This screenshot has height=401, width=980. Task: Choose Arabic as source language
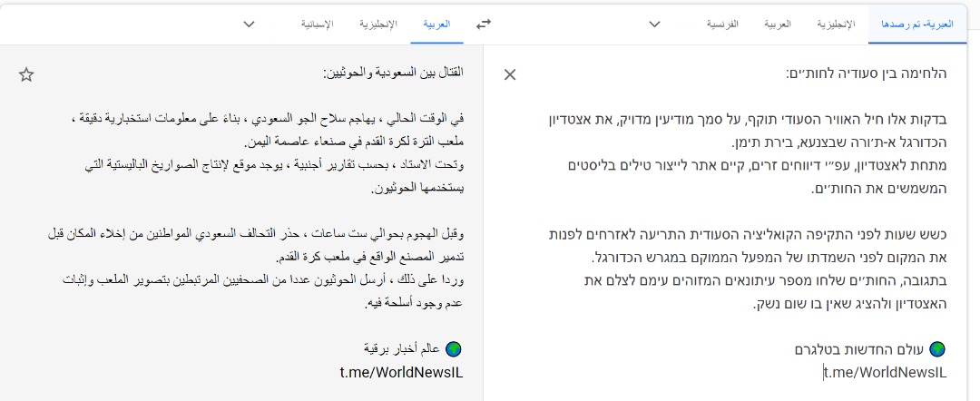pyautogui.click(x=777, y=24)
